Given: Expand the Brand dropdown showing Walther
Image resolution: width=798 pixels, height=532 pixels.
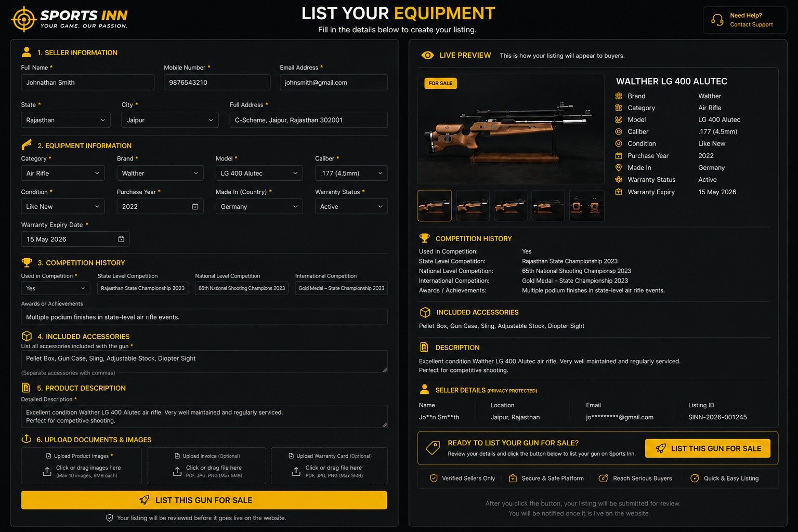Looking at the screenshot, I should tap(160, 173).
